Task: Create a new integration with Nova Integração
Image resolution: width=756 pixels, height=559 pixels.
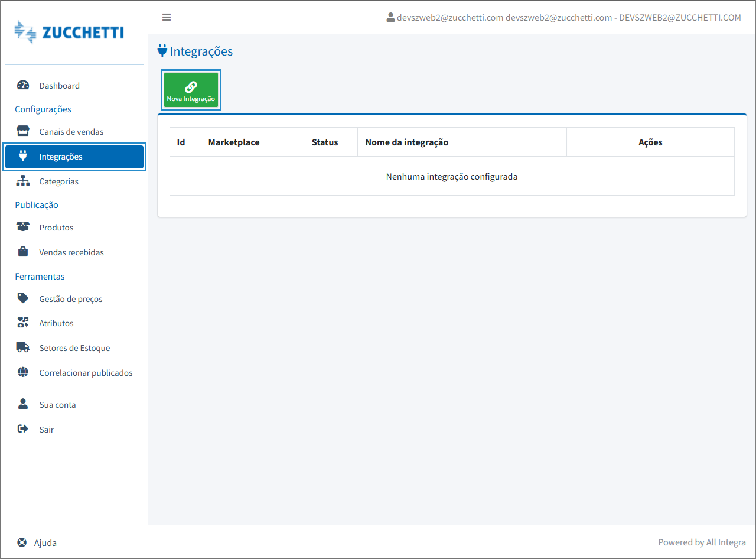Action: (191, 90)
